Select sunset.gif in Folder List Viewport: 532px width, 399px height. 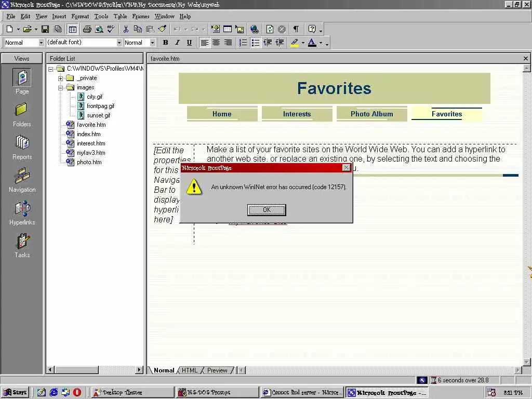[x=98, y=115]
